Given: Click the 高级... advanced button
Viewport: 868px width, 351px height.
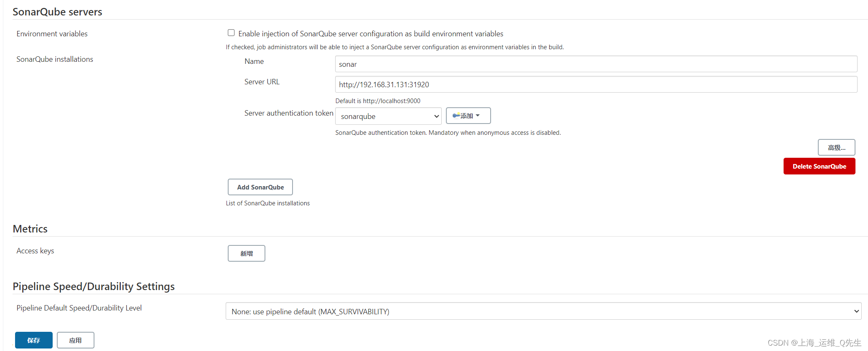Looking at the screenshot, I should pos(836,147).
